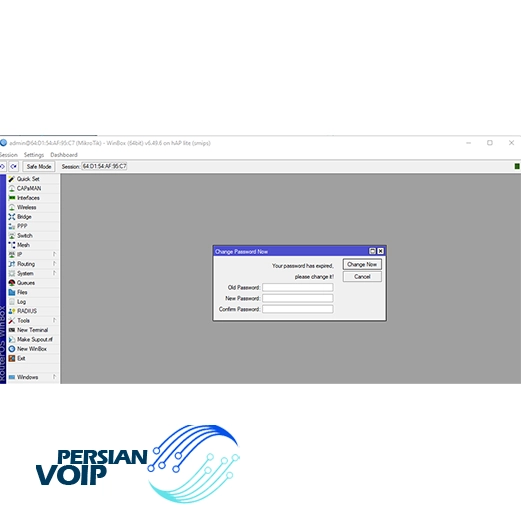Click the Cancel button in dialog
Viewport: 521px width, 519px height.
point(362,277)
